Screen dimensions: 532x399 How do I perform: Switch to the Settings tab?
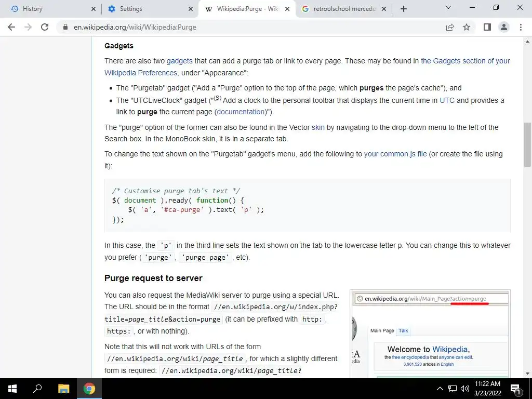pos(149,9)
